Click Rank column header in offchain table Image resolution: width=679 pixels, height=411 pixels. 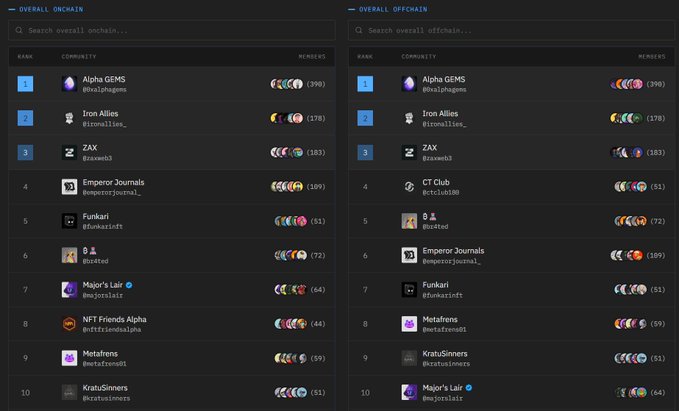tap(365, 57)
